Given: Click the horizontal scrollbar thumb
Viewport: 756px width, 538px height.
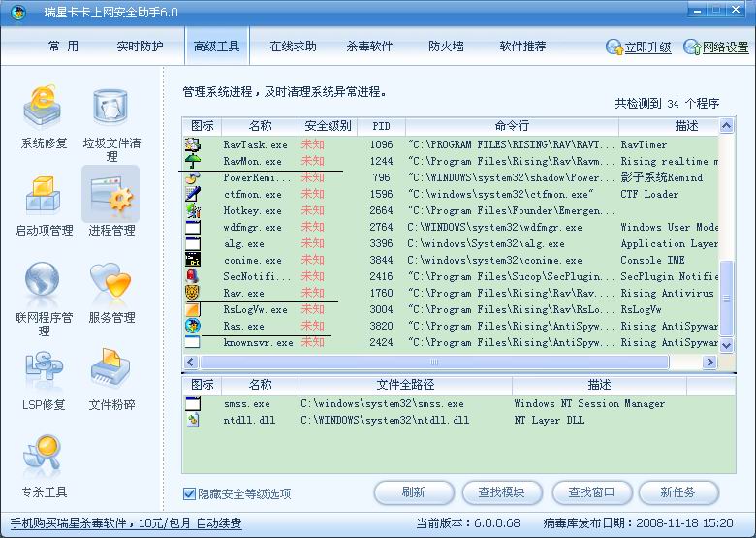Looking at the screenshot, I should (x=434, y=362).
